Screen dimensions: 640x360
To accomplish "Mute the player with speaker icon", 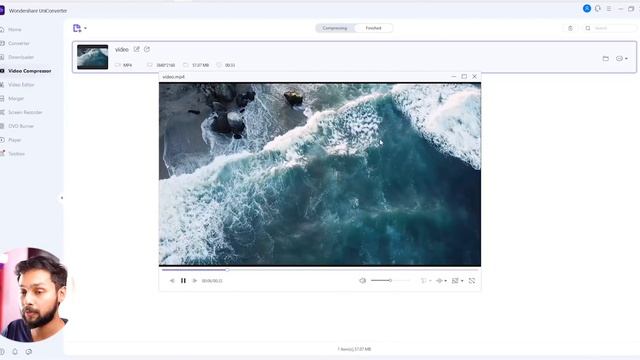I will pos(362,281).
